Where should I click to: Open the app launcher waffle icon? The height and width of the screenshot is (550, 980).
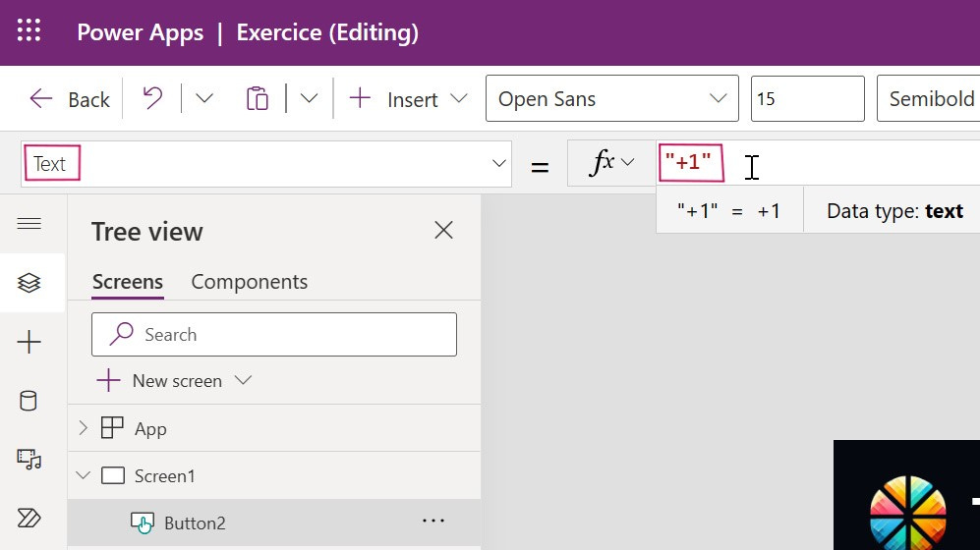pyautogui.click(x=29, y=30)
